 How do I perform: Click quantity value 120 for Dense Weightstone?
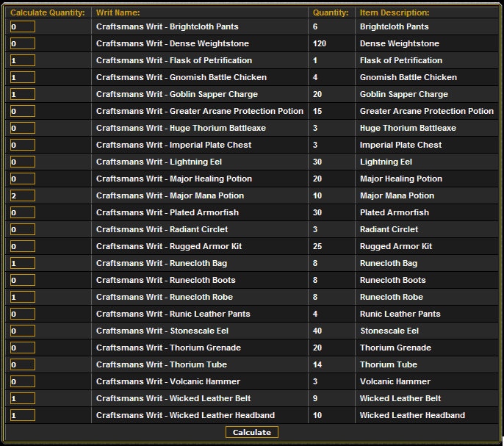[320, 43]
